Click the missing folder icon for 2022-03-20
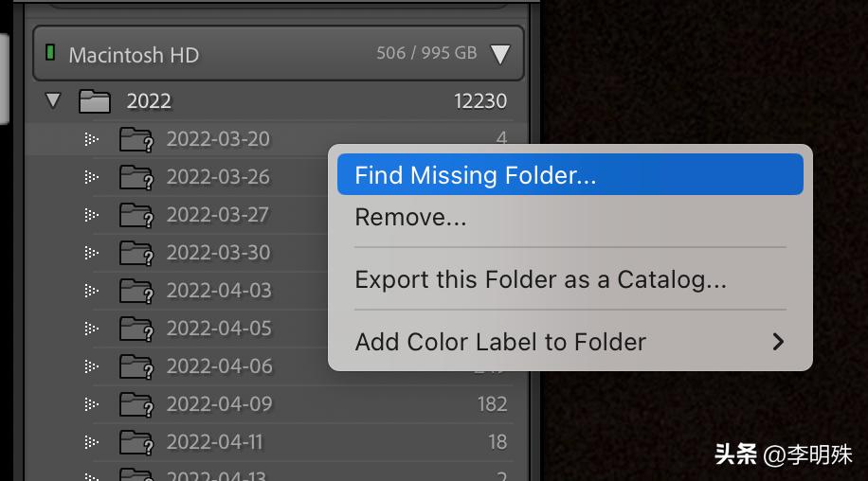The height and width of the screenshot is (481, 868). (136, 140)
